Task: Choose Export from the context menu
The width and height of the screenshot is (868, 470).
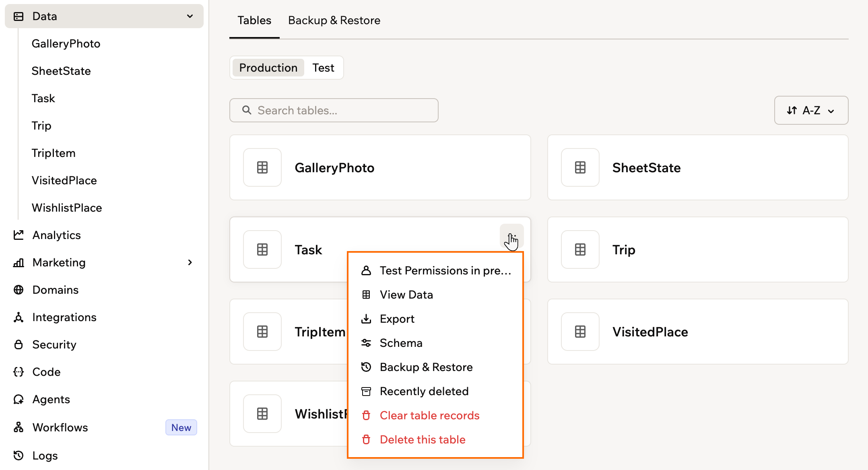Action: [435, 319]
